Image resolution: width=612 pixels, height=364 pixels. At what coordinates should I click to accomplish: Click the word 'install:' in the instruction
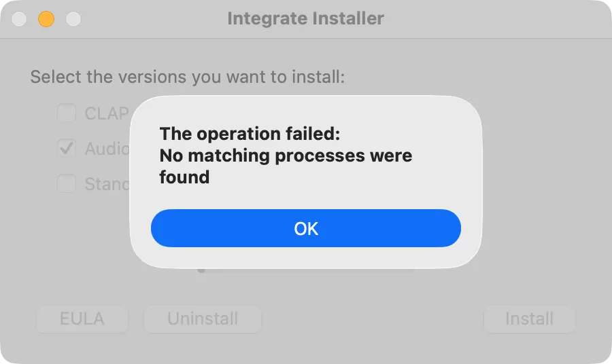coord(318,76)
